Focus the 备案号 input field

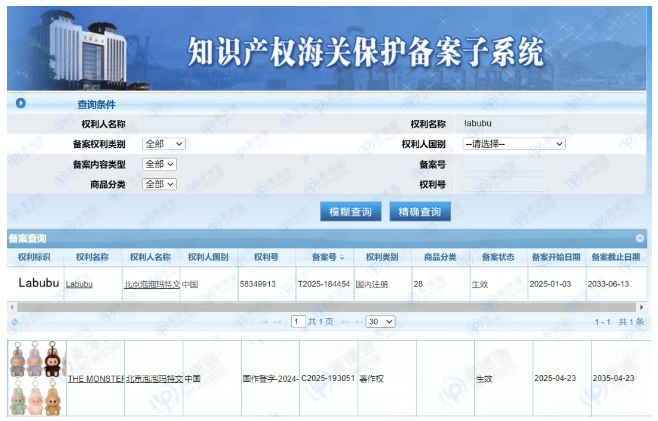coord(505,164)
